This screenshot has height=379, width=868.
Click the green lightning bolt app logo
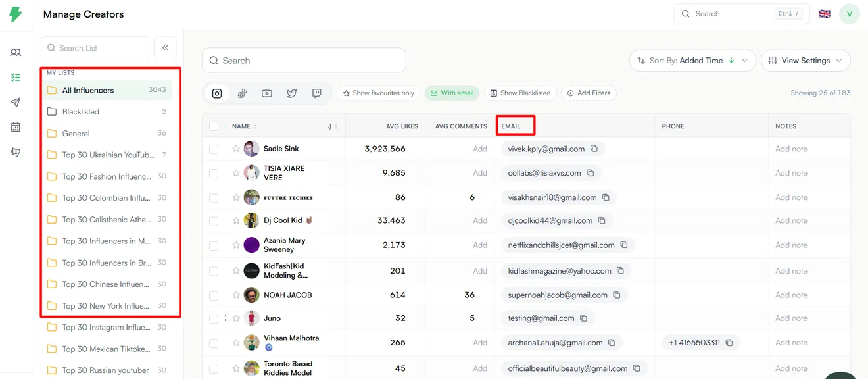click(x=16, y=14)
